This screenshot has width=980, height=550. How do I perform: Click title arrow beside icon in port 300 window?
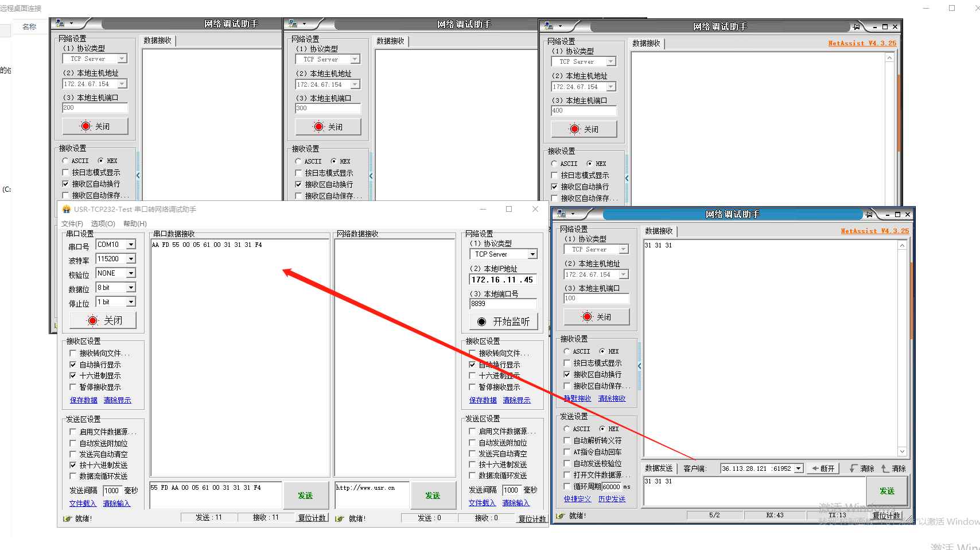coord(304,25)
